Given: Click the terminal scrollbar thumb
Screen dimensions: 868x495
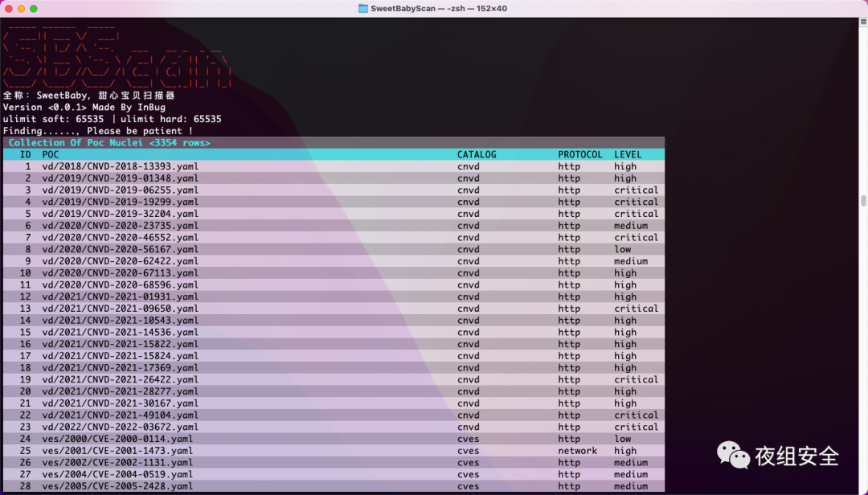Looking at the screenshot, I should pos(863,200).
